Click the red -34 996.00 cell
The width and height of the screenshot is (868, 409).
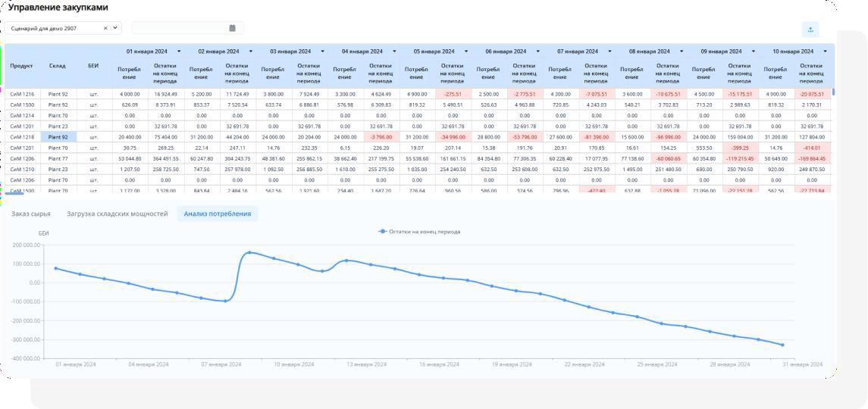tap(453, 137)
